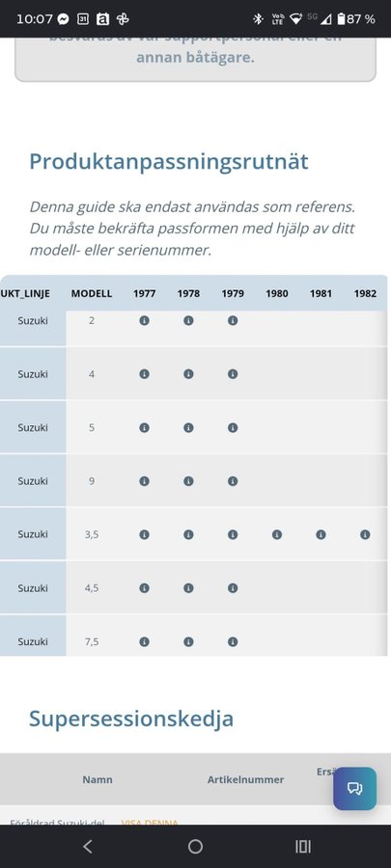Select the MODELL column header
Viewport: 391px width, 868px height.
pyautogui.click(x=92, y=294)
